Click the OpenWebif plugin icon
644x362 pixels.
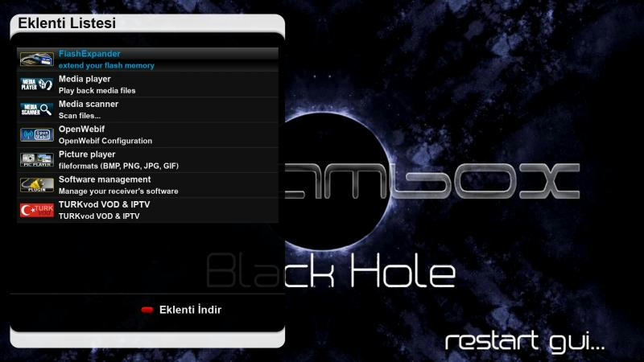coord(37,134)
